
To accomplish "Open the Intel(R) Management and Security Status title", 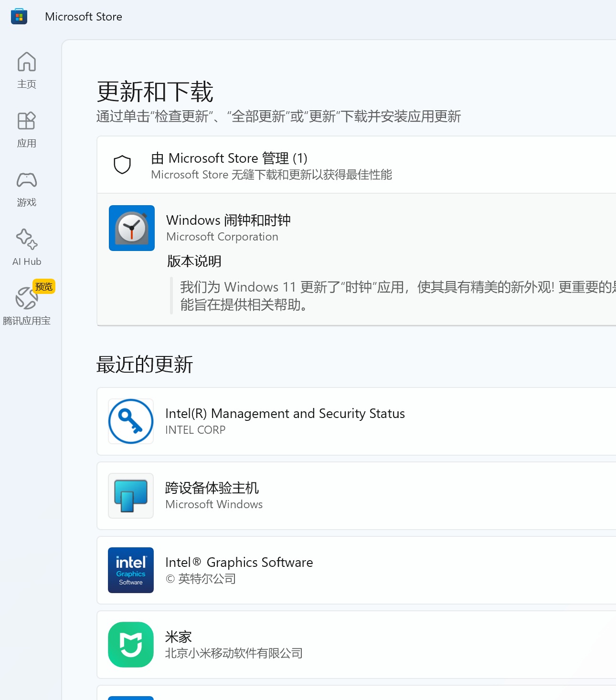I will (x=285, y=413).
